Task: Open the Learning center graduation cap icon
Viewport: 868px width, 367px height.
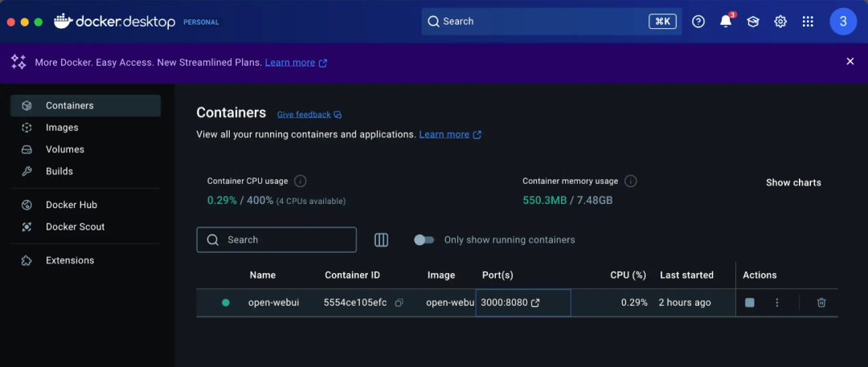Action: (x=753, y=22)
